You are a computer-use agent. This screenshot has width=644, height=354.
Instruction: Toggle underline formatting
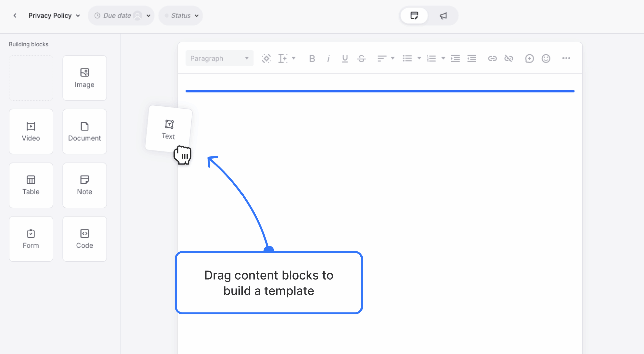(x=345, y=58)
